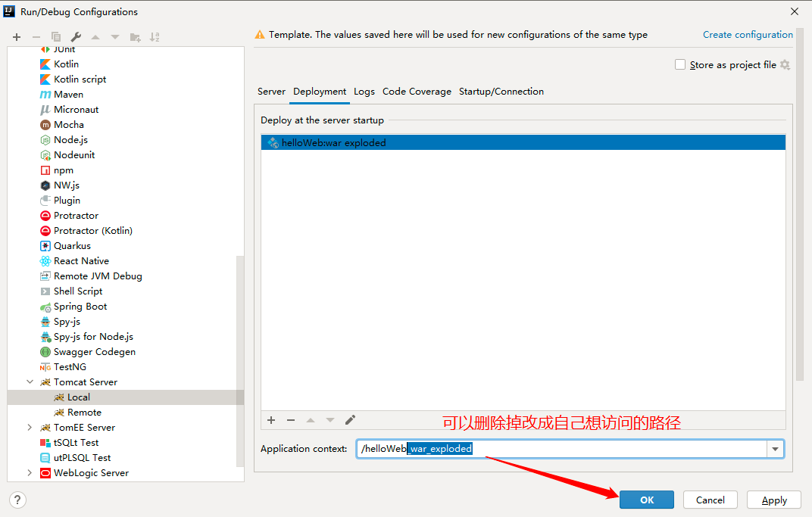Select the NW.js template

(x=67, y=185)
